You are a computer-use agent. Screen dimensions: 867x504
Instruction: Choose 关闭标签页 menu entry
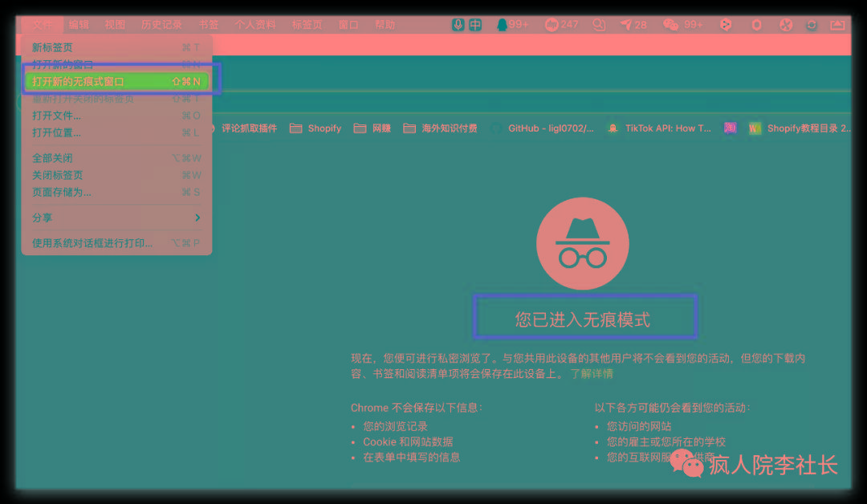(x=57, y=175)
